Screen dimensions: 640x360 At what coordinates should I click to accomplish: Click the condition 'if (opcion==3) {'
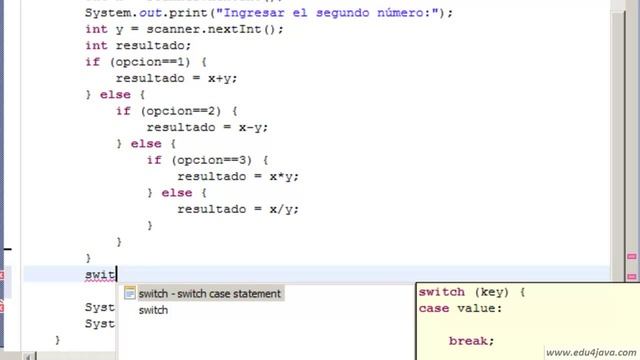click(x=207, y=160)
